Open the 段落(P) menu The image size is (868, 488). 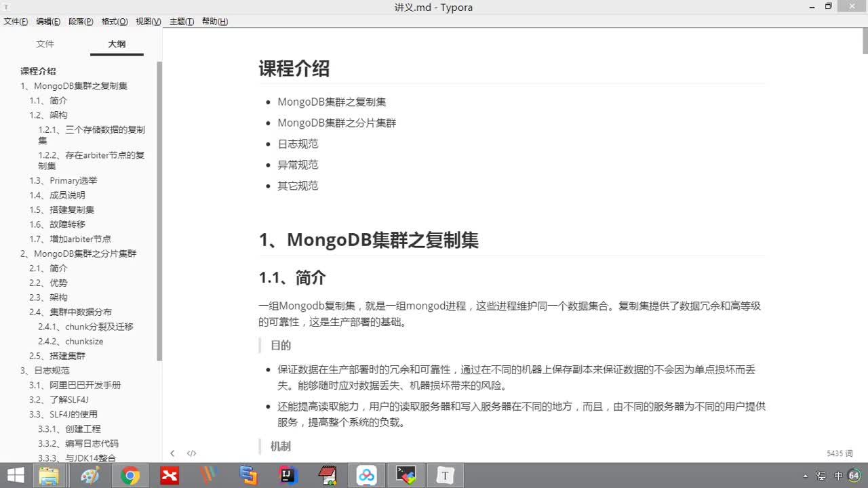81,22
